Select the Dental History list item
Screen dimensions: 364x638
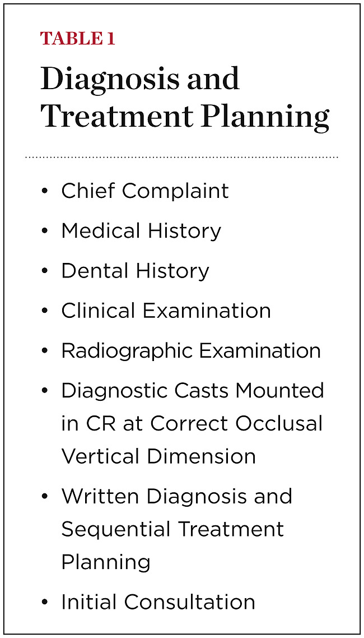pos(135,271)
